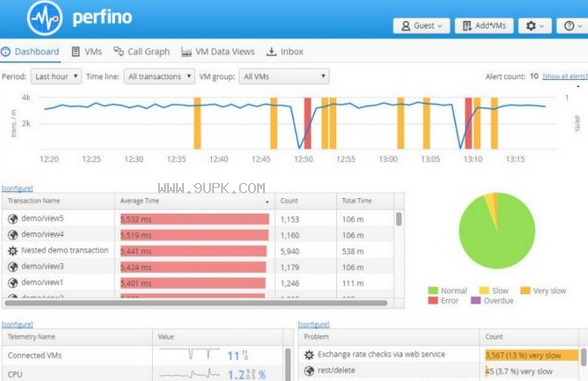Switch to the Dashboard tab

(30, 52)
